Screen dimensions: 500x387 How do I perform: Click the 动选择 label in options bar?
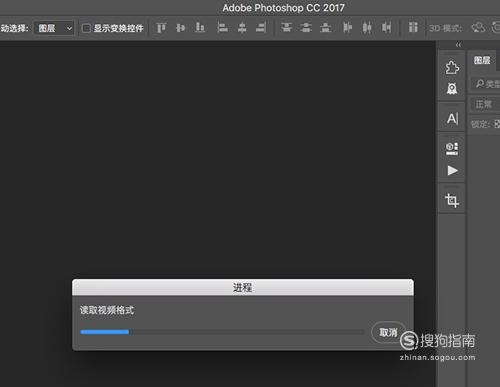pos(14,28)
